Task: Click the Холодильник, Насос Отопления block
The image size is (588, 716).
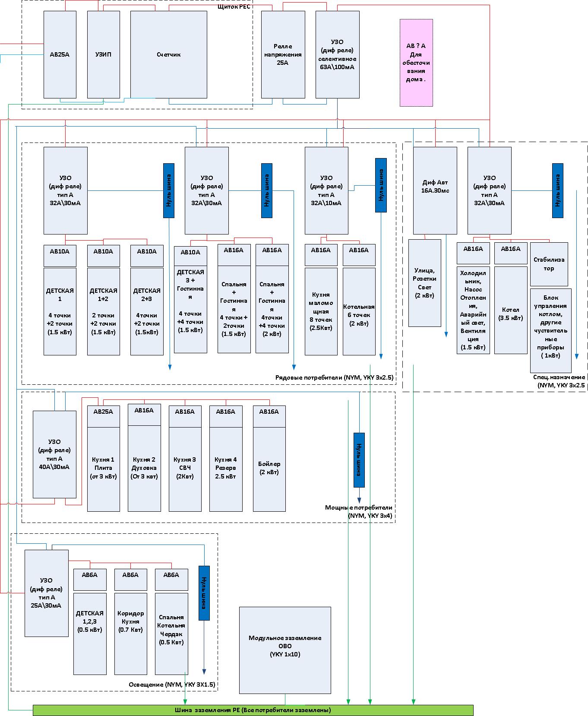Action: pyautogui.click(x=473, y=310)
